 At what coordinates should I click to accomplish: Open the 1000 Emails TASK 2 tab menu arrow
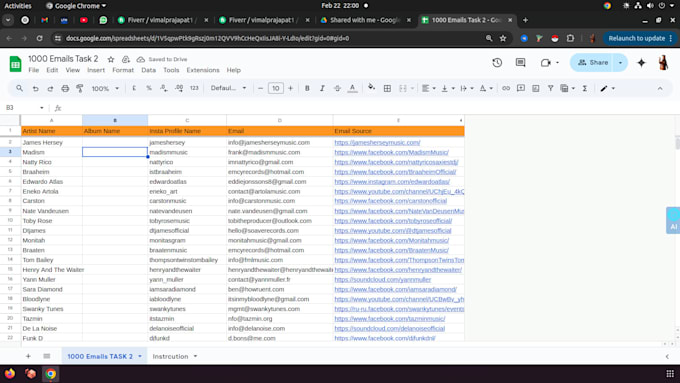pos(140,356)
